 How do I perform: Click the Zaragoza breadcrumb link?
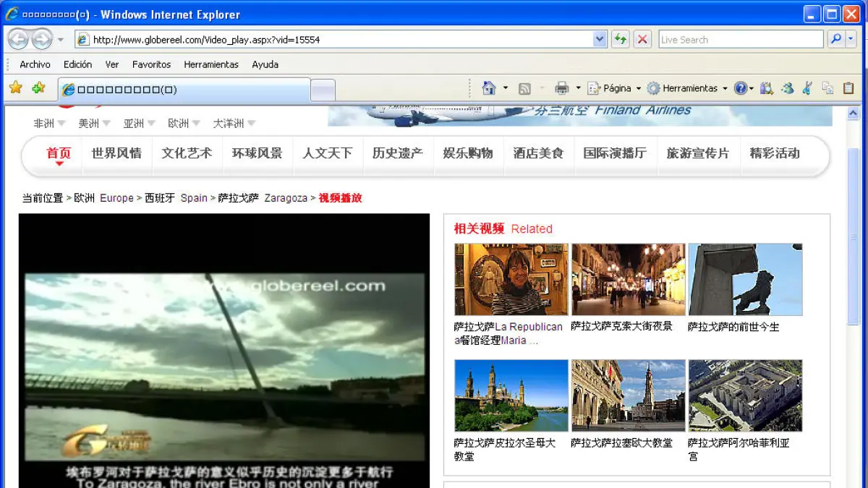(286, 198)
